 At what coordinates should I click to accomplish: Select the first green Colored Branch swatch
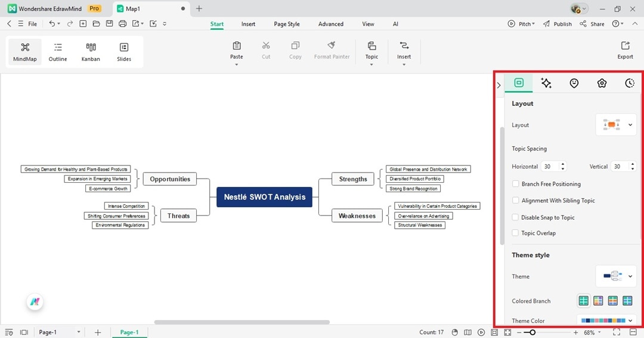point(584,300)
